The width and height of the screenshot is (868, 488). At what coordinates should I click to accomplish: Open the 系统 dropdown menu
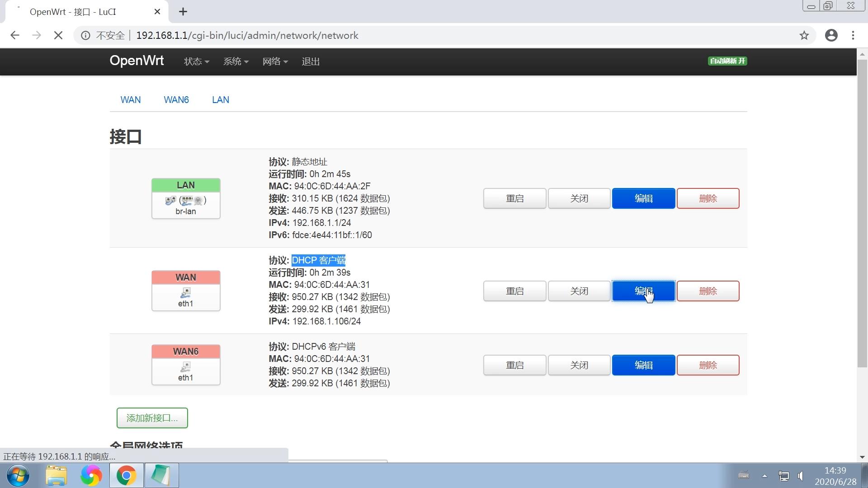point(235,61)
